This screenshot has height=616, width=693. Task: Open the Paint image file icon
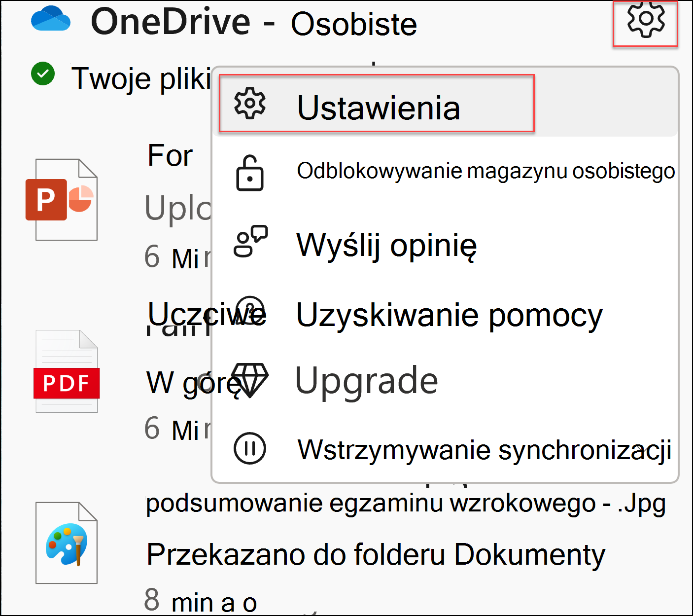coord(67,543)
